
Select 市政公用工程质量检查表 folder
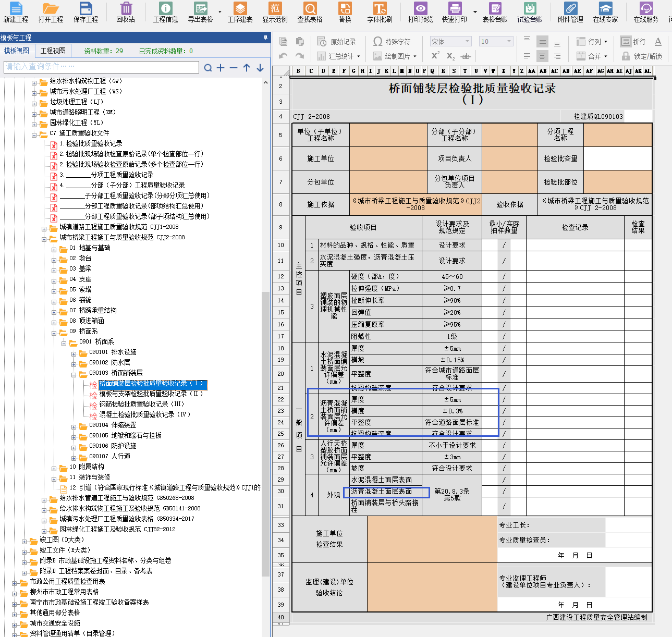point(67,582)
